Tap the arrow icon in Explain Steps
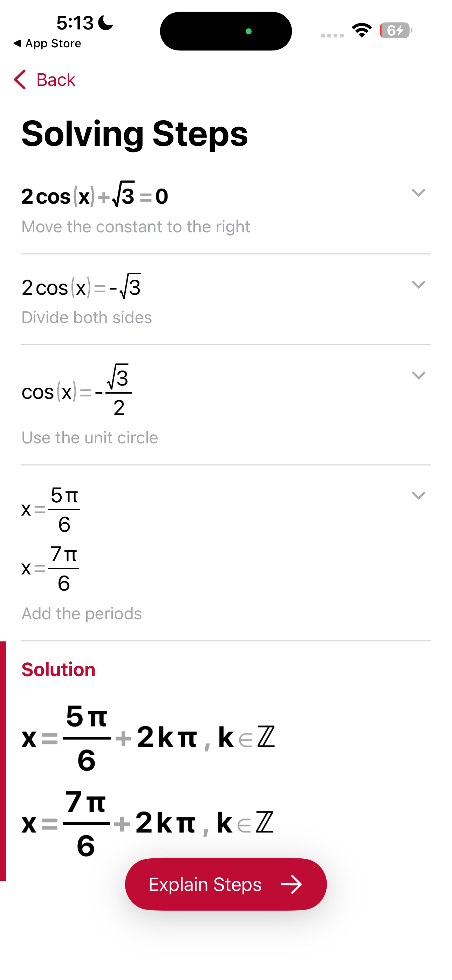 coord(291,884)
